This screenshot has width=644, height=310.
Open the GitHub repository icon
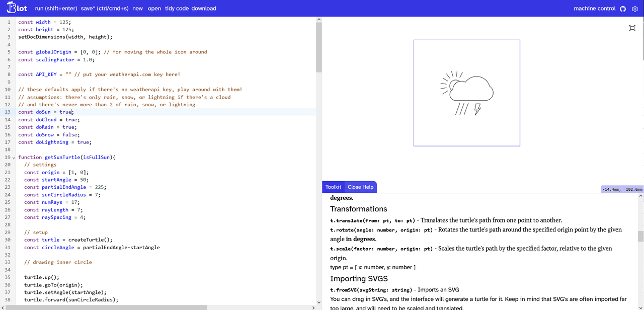point(623,9)
